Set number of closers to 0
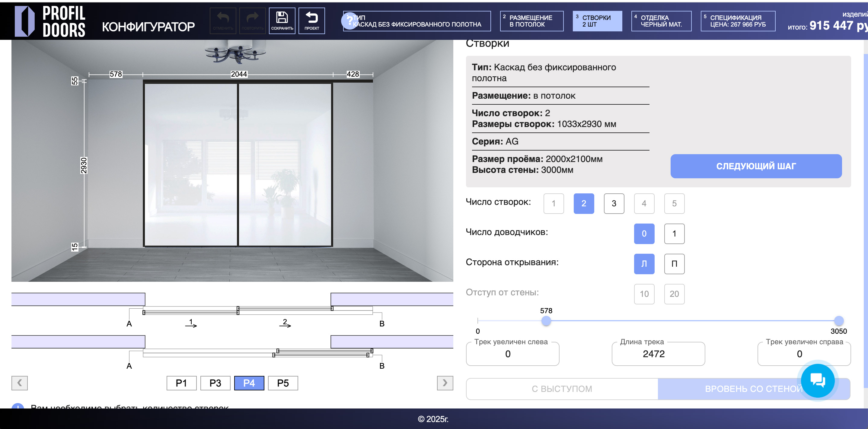868x429 pixels. coord(644,234)
